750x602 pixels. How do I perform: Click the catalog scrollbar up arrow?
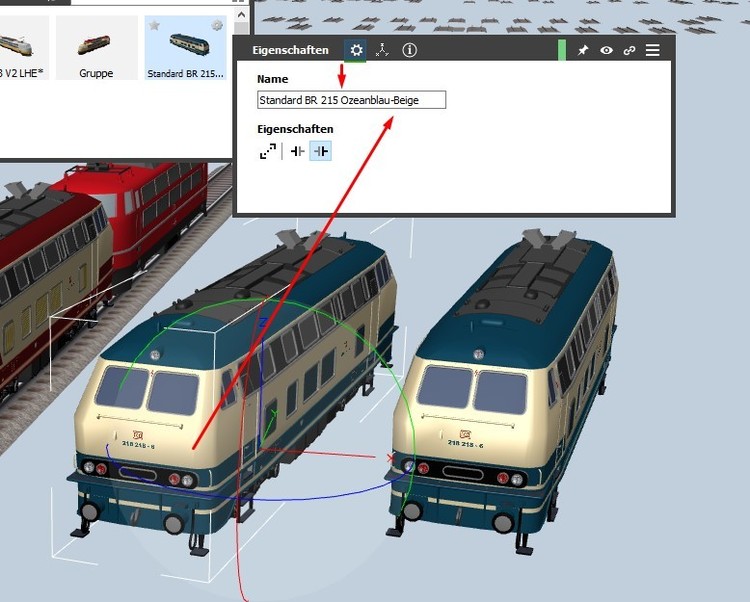(241, 15)
